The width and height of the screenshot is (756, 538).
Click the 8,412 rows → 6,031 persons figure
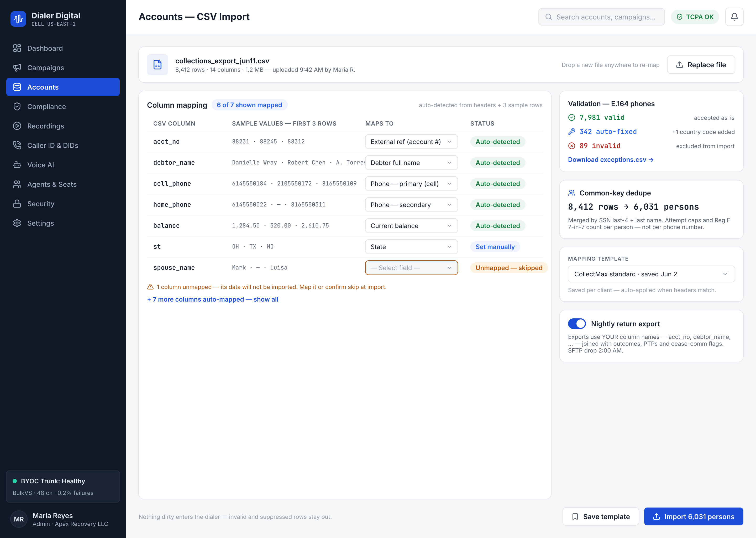(x=633, y=207)
